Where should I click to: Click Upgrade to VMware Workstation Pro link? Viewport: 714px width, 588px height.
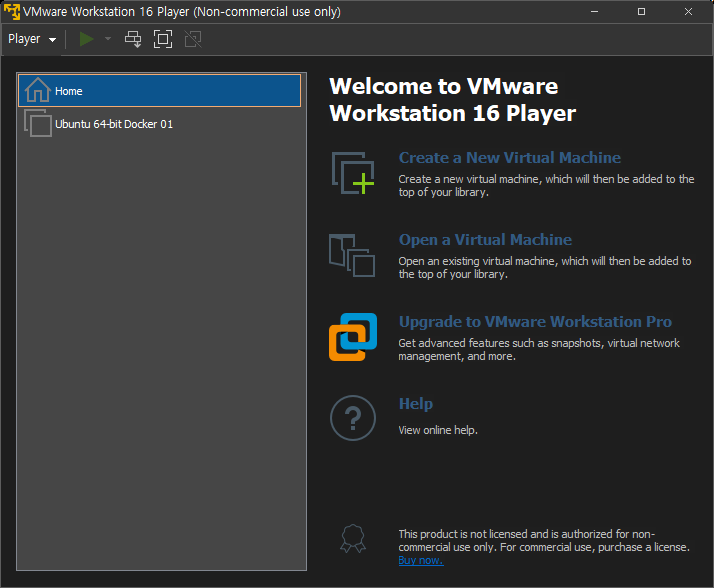tap(535, 322)
